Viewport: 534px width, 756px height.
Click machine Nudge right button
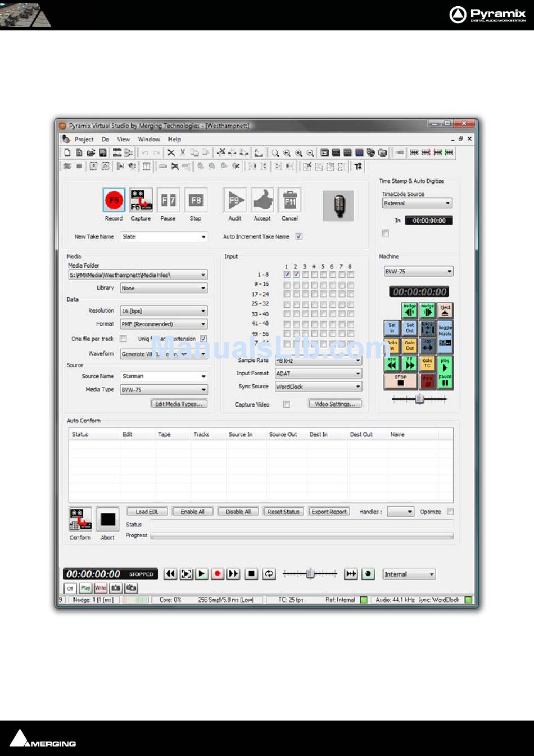[428, 310]
